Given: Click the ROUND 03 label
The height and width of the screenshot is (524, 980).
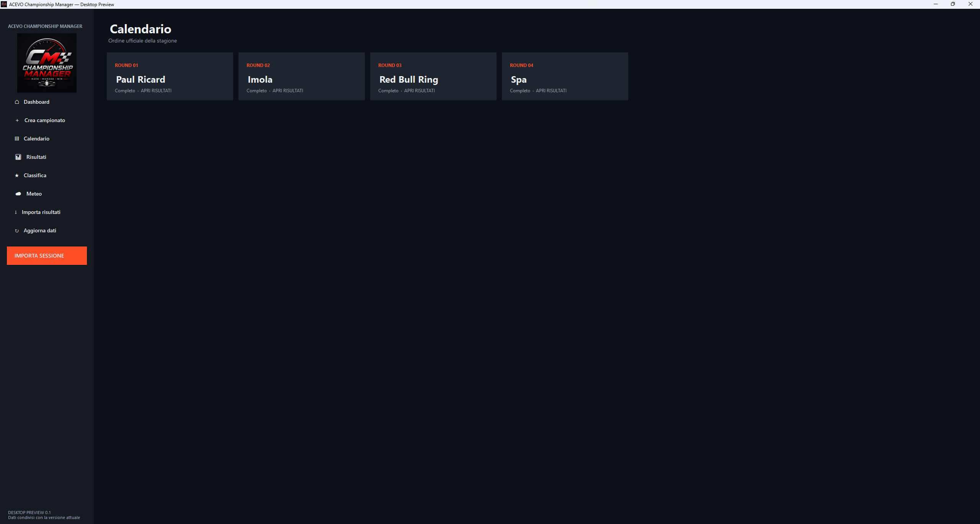Looking at the screenshot, I should 390,65.
